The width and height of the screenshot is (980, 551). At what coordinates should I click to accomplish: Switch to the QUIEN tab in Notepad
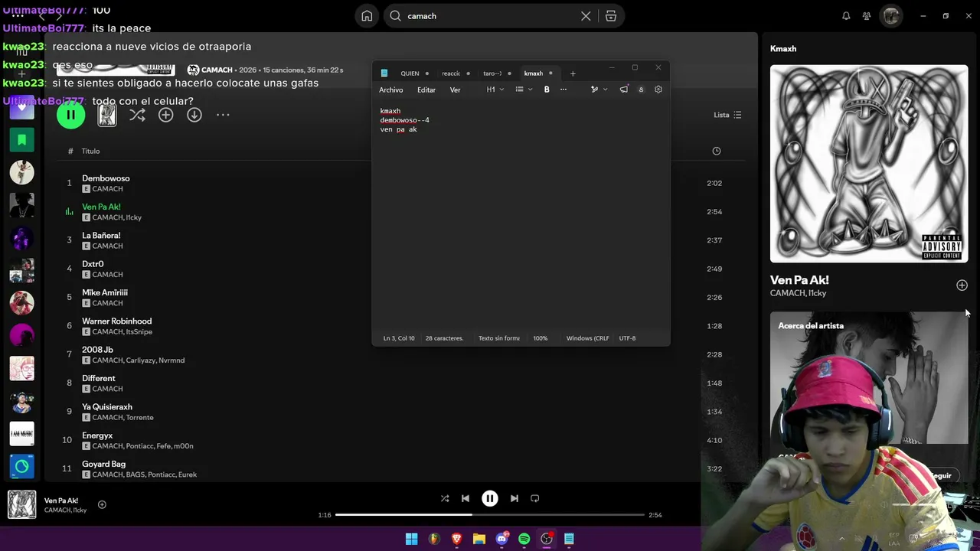[x=410, y=73]
